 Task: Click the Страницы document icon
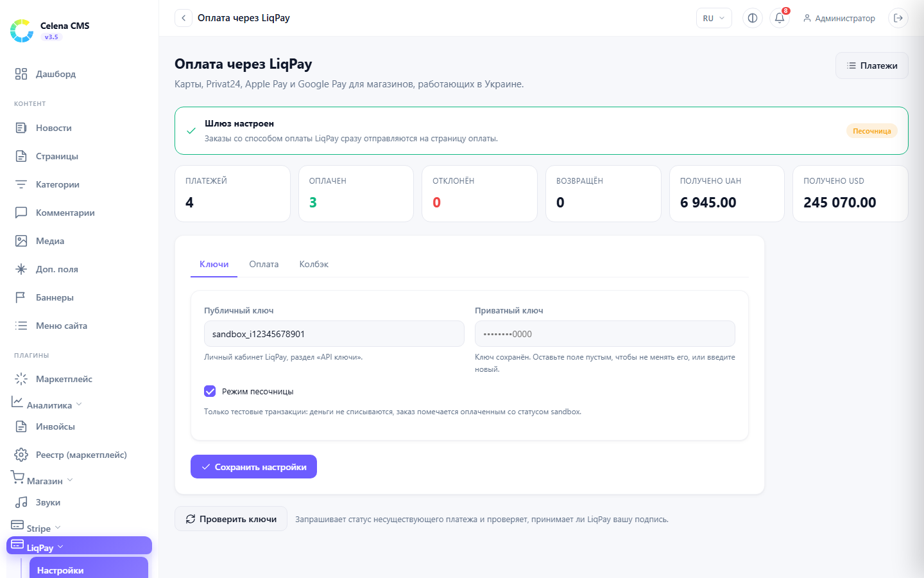tap(21, 156)
